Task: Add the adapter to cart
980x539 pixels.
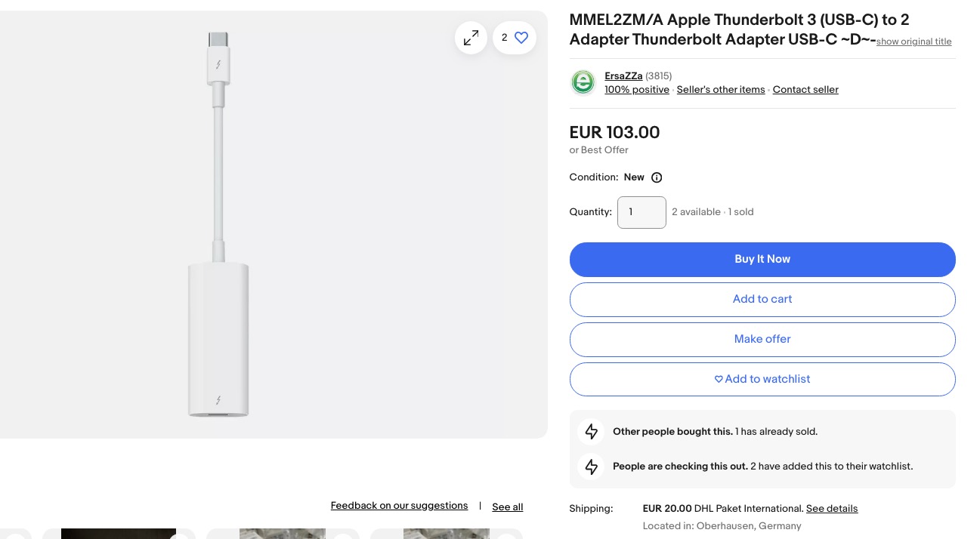Action: [762, 299]
